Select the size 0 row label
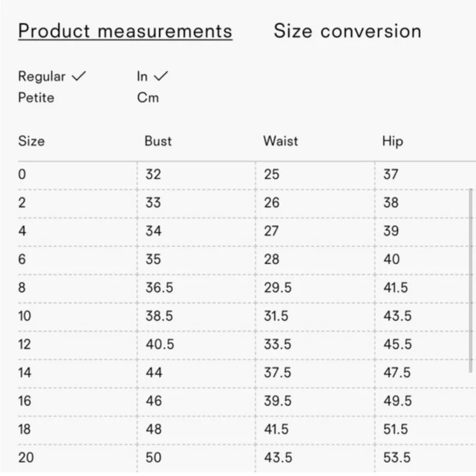This screenshot has width=476, height=476. (22, 175)
